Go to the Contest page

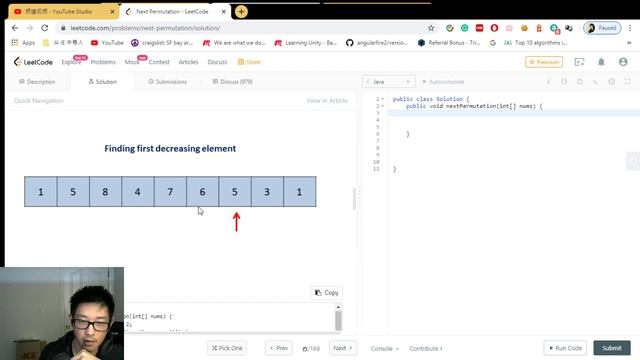point(159,62)
